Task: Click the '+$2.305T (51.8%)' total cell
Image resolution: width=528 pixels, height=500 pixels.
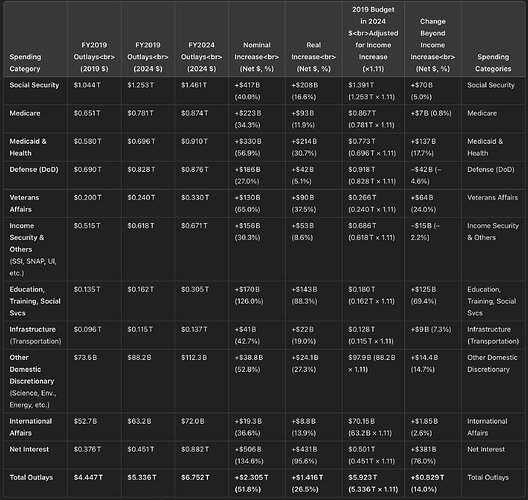Action: 251,483
